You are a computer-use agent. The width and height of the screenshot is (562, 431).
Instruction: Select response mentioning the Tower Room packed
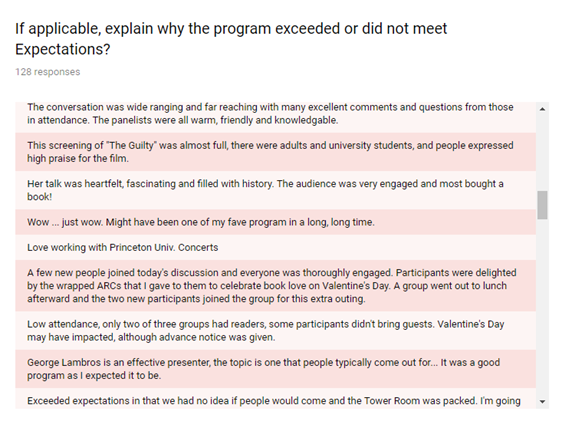275,398
